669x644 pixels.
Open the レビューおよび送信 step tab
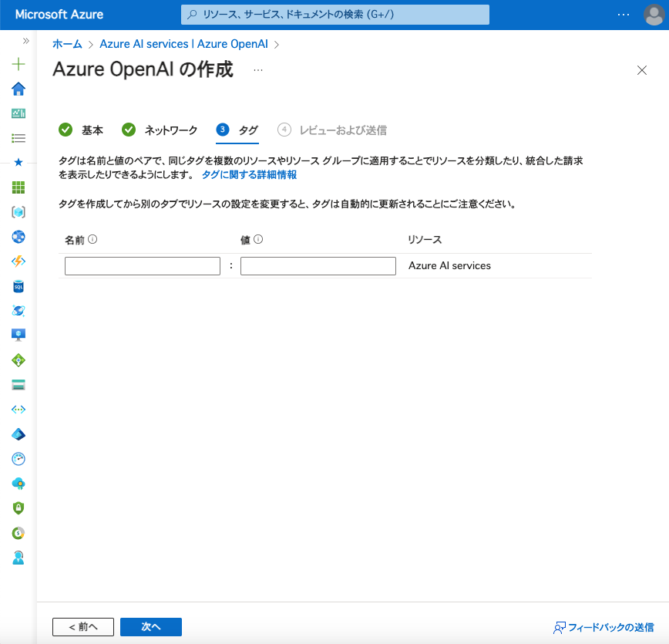[332, 130]
